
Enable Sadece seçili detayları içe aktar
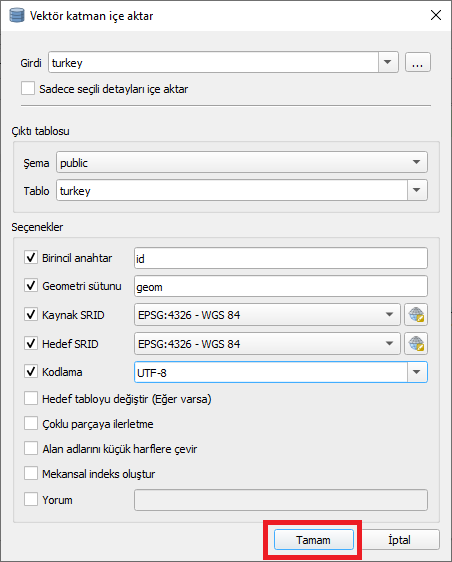[28, 88]
